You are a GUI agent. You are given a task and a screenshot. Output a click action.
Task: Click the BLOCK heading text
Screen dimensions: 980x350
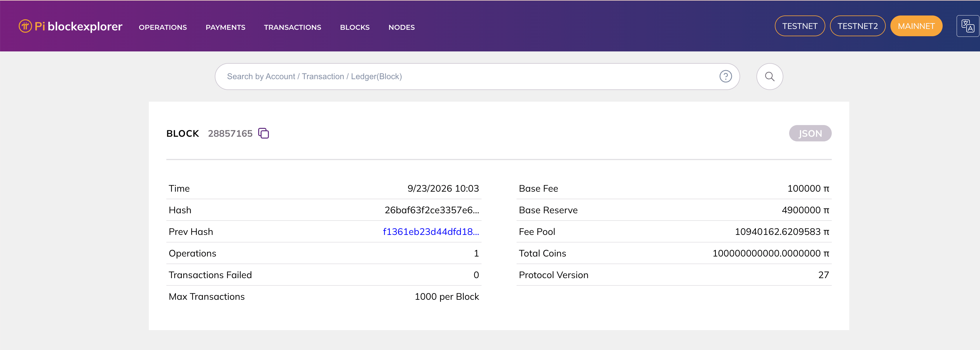183,134
